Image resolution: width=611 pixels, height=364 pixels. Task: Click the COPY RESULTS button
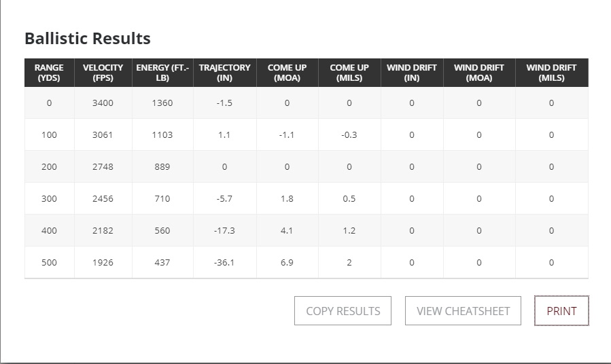343,311
